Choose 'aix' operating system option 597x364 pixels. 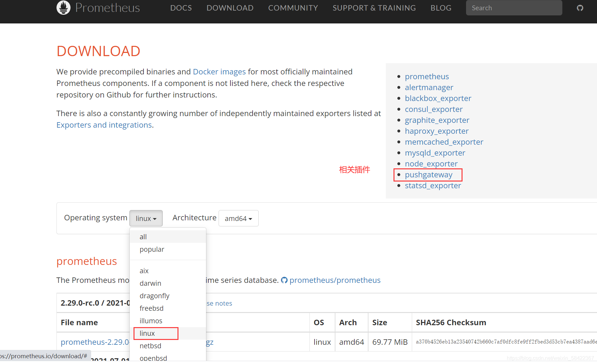(x=168, y=271)
